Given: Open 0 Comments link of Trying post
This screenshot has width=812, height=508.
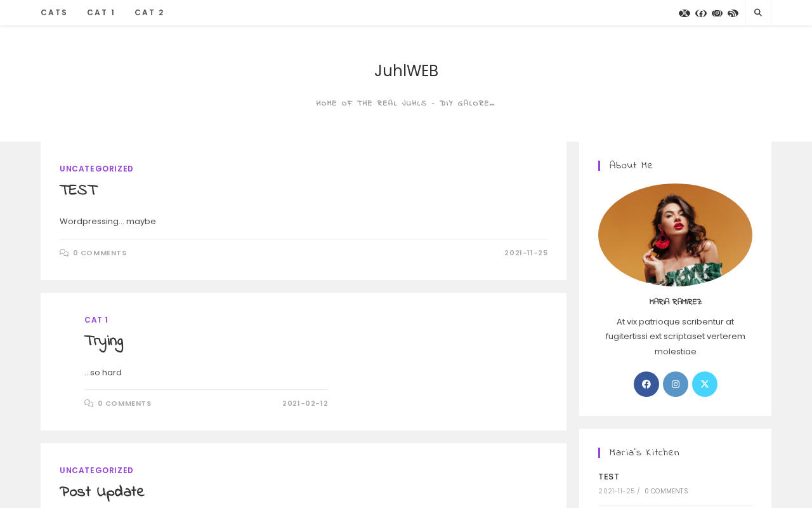Looking at the screenshot, I should (124, 403).
